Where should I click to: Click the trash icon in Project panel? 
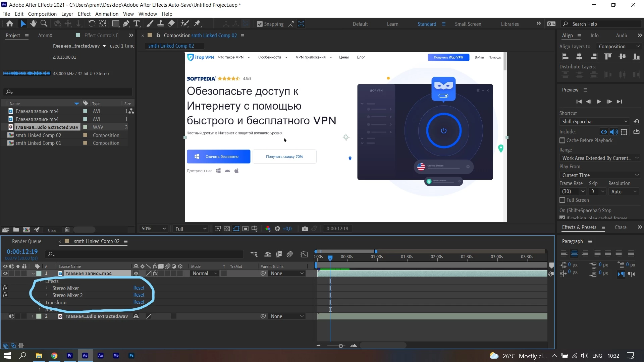67,230
